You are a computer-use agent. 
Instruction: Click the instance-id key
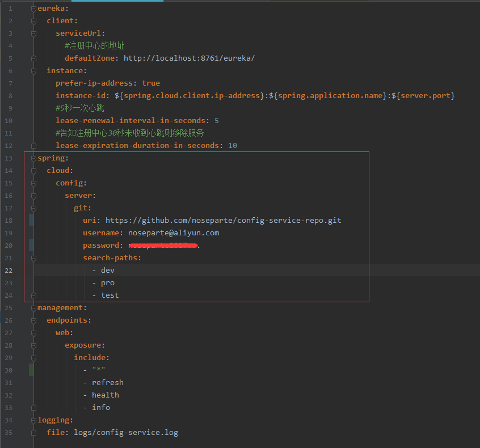[81, 96]
